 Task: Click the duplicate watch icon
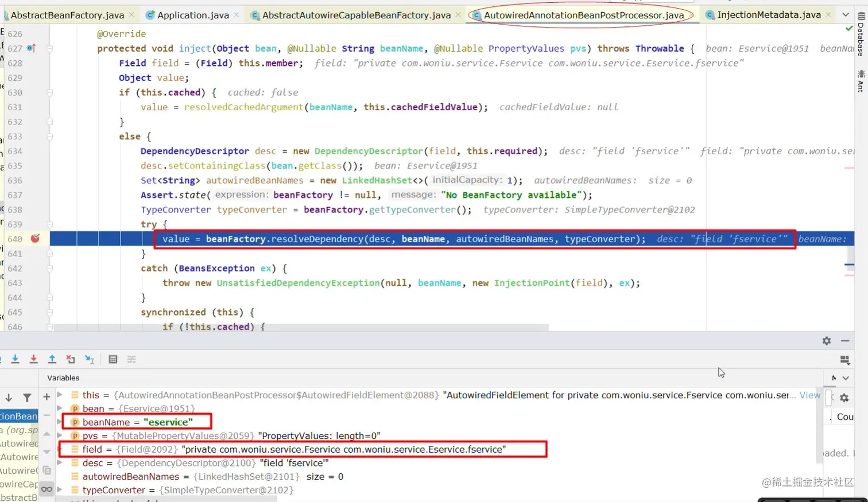[46, 470]
